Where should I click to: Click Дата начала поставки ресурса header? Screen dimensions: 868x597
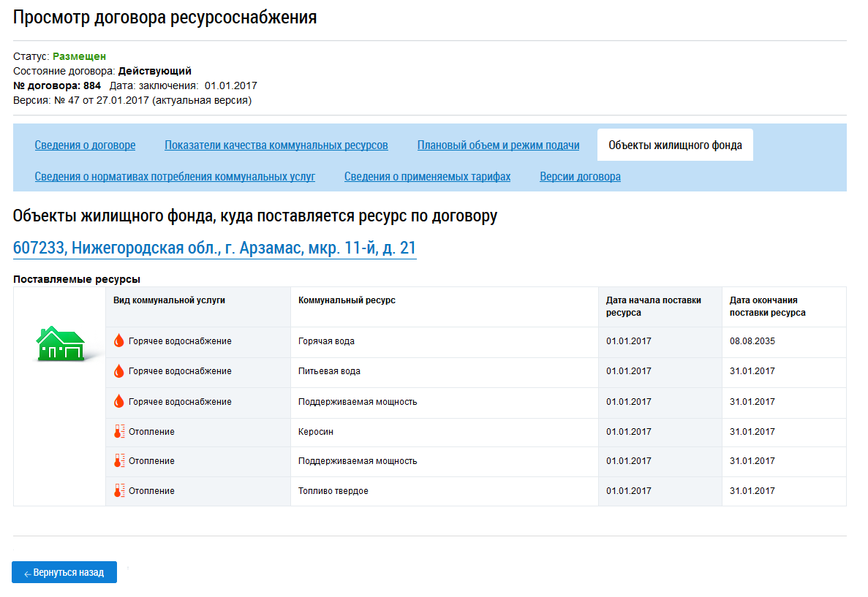pyautogui.click(x=653, y=306)
